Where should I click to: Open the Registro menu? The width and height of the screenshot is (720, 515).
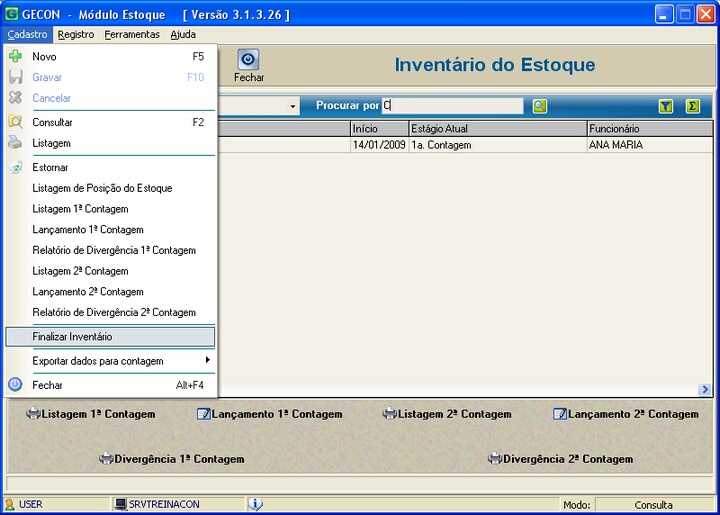point(76,34)
